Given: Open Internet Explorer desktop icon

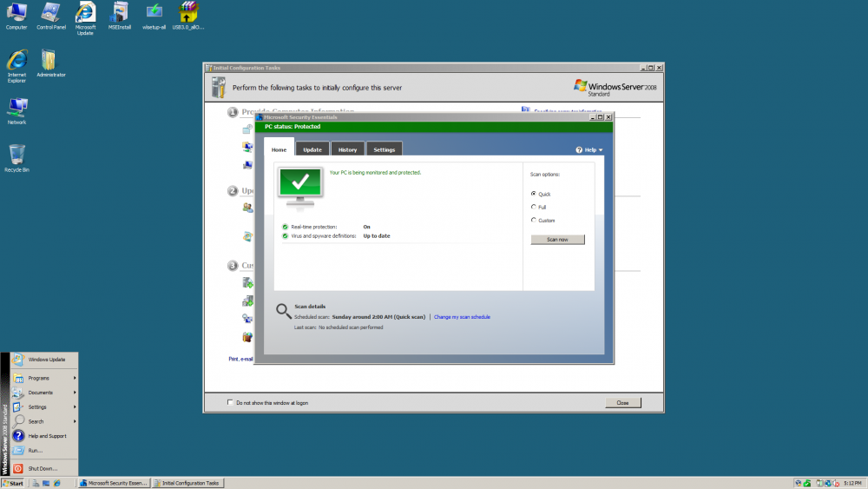Looking at the screenshot, I should pyautogui.click(x=16, y=67).
